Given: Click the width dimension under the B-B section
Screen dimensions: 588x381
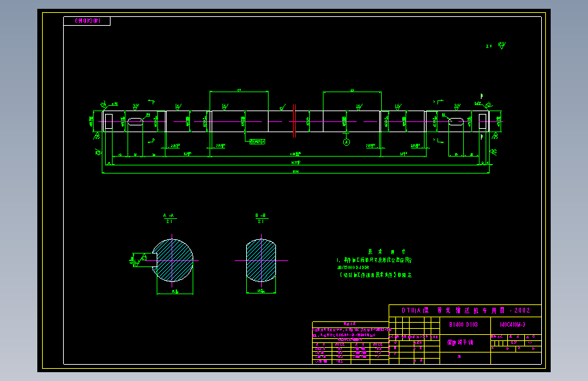Looking at the screenshot, I should pos(261,292).
